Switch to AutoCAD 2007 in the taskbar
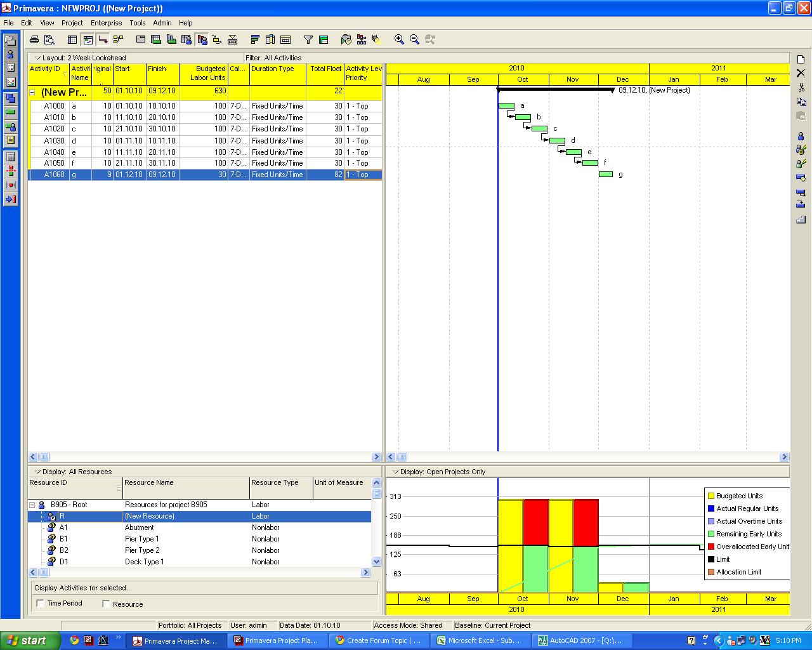Screen dimensions: 812x650 click(582, 640)
